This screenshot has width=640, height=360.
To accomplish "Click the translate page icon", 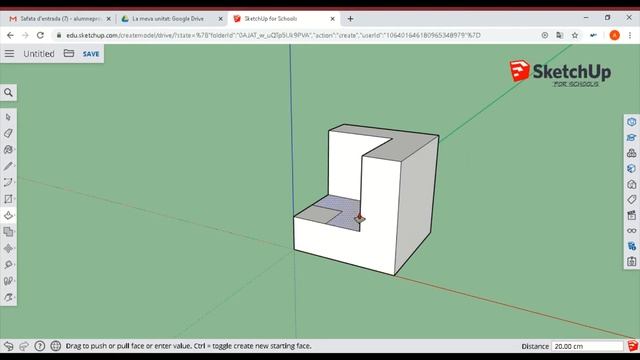I will coord(560,36).
